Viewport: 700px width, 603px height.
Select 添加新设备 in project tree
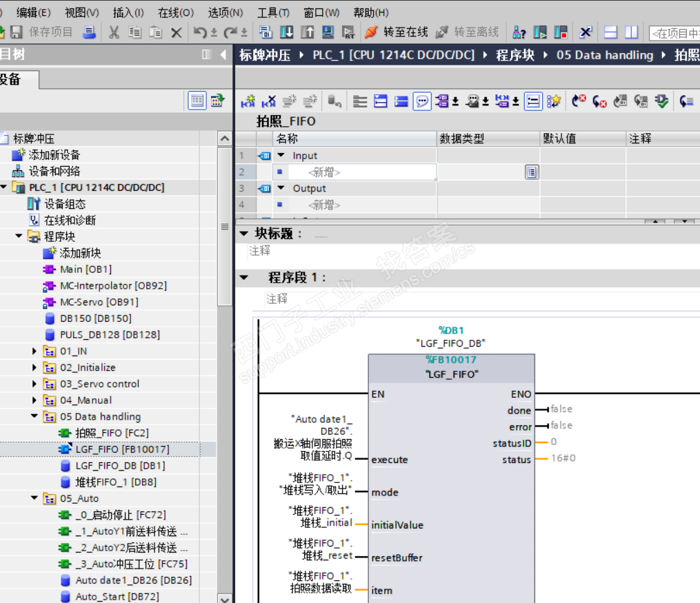(54, 155)
